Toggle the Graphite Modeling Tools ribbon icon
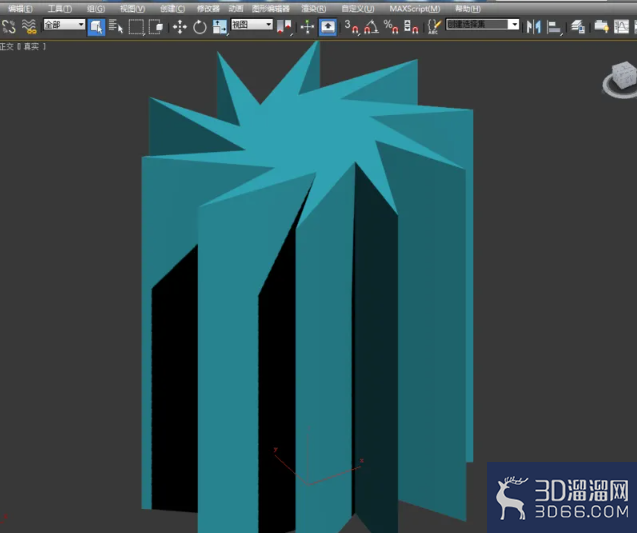Viewport: 637px width, 533px height. coord(601,27)
